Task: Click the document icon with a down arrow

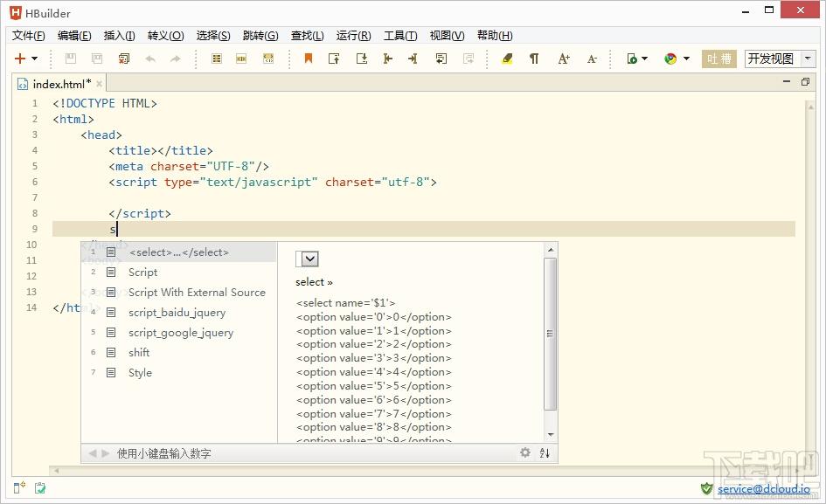Action: pyautogui.click(x=362, y=59)
